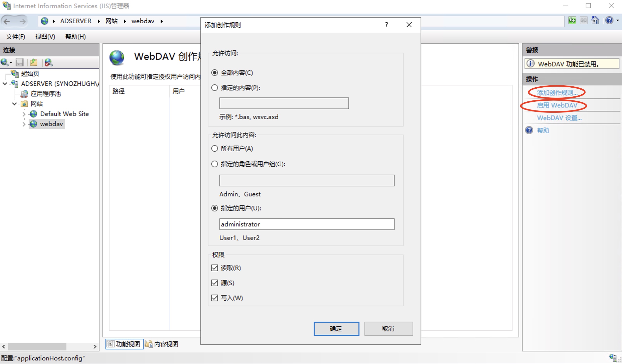
Task: Open the help icon in top toolbar
Action: click(x=609, y=20)
